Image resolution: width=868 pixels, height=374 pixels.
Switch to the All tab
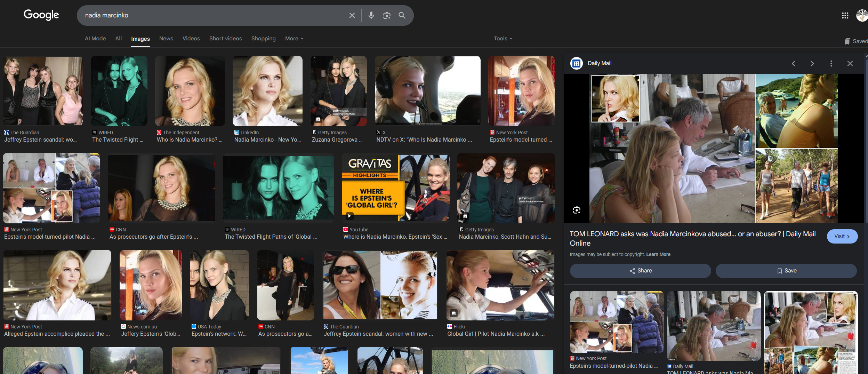(119, 39)
